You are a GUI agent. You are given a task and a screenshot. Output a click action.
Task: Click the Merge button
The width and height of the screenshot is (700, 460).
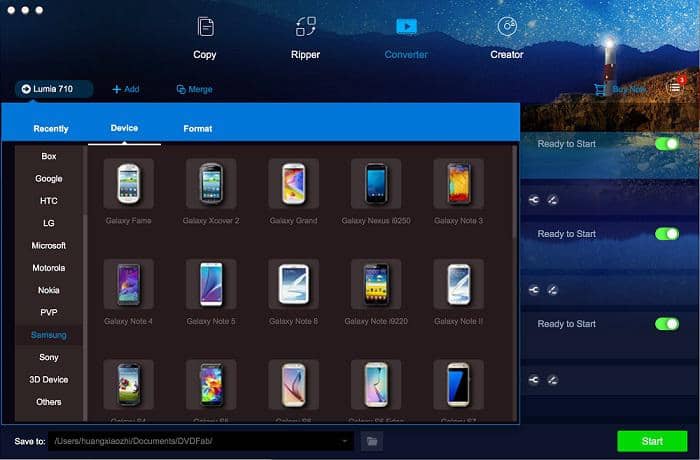194,89
